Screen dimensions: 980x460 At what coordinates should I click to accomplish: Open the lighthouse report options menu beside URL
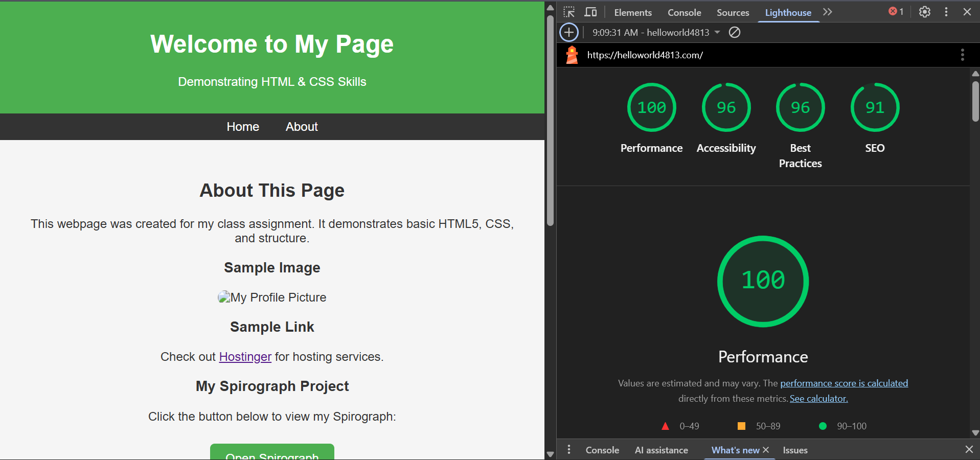(x=963, y=55)
